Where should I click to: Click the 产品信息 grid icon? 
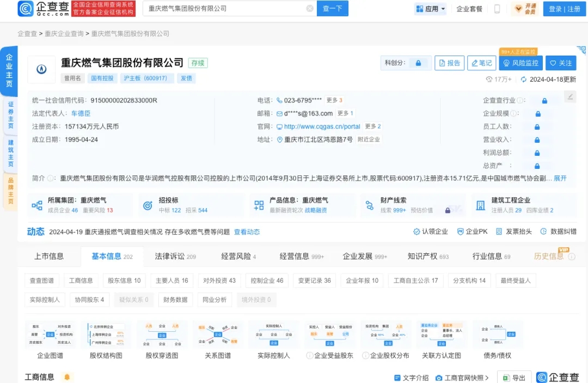point(259,205)
